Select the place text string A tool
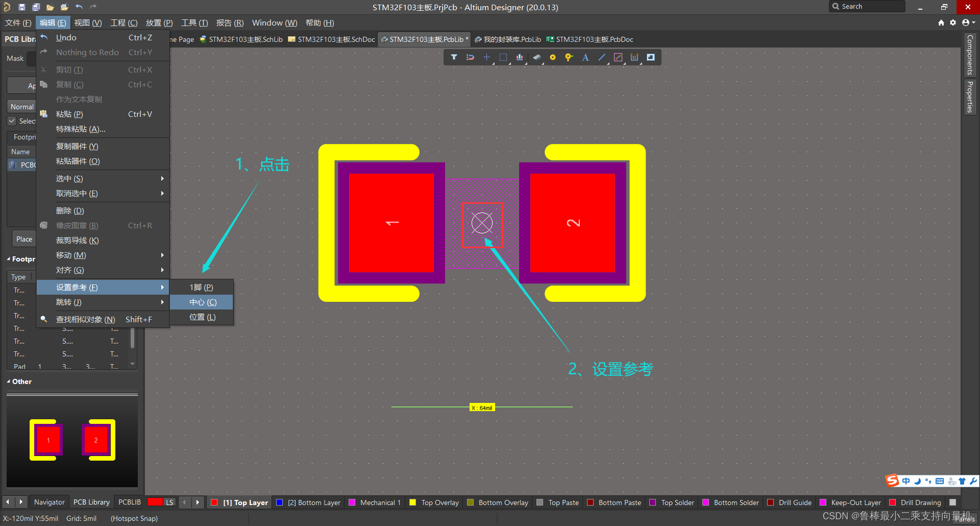 pos(585,57)
